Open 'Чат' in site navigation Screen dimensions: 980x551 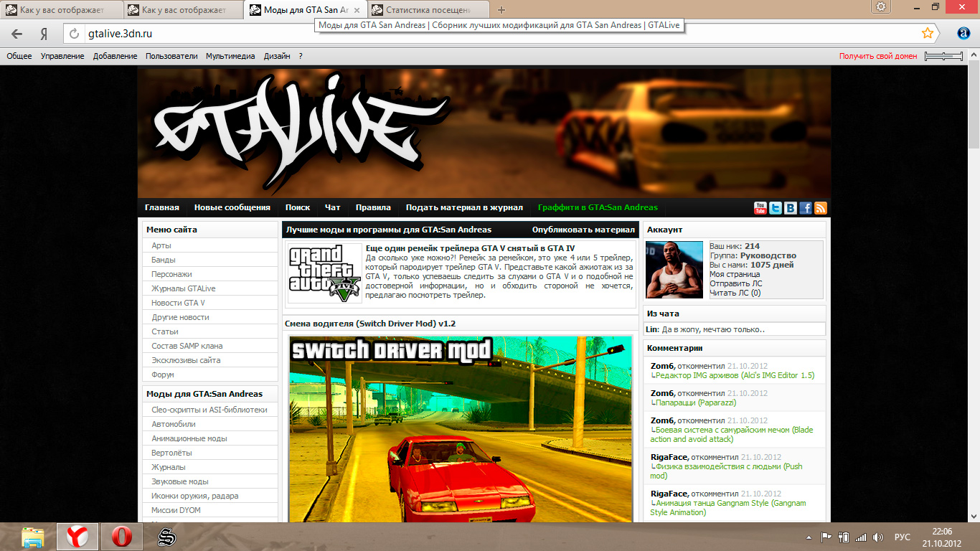(x=333, y=207)
